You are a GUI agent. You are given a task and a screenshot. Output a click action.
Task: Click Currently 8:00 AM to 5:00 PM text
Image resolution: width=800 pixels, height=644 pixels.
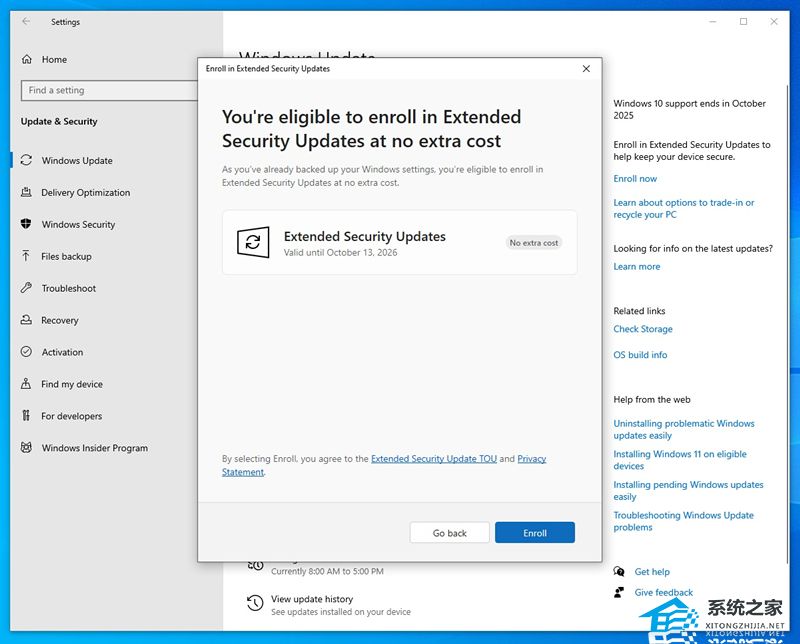pos(327,571)
